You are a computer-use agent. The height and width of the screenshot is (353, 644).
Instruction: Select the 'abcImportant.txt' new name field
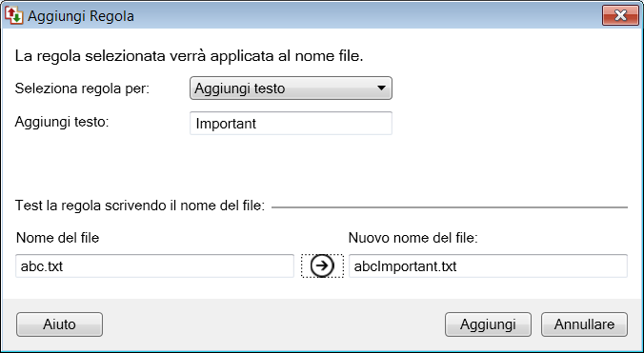488,266
